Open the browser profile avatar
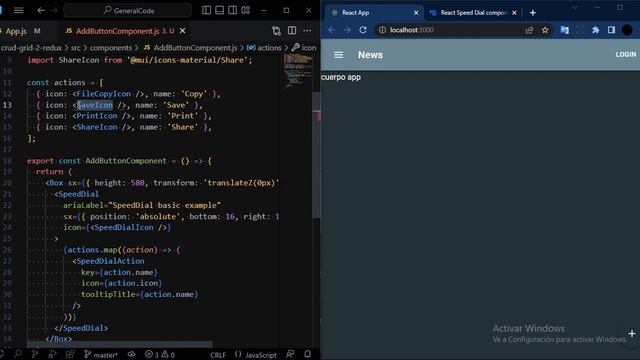The width and height of the screenshot is (640, 360). click(x=627, y=30)
